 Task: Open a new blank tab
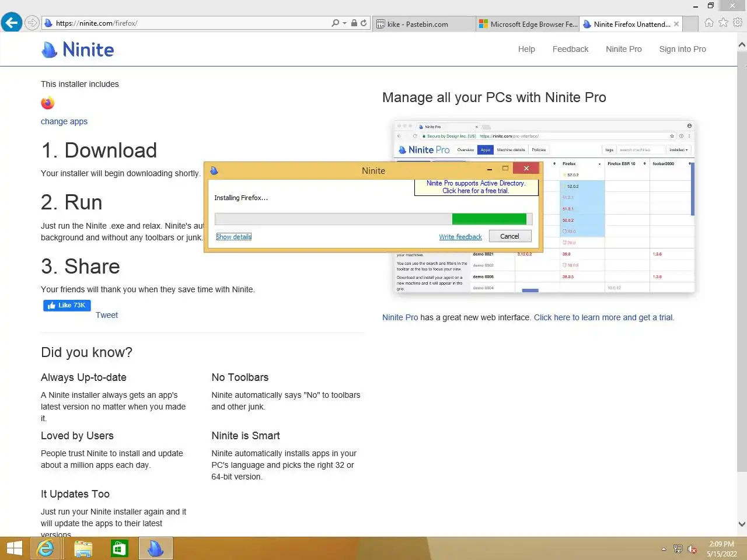pyautogui.click(x=690, y=24)
